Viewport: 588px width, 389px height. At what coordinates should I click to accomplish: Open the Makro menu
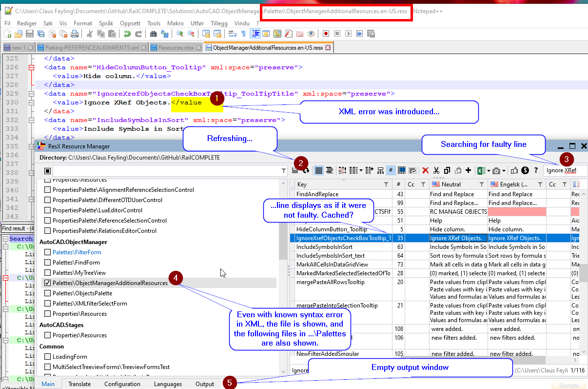(176, 23)
